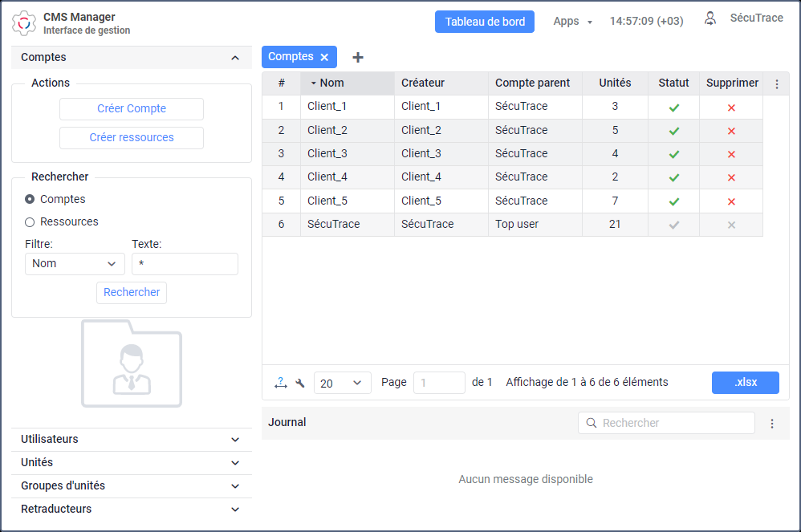Open the rows-per-page dropdown showing 20
Screen dimensions: 801x532
tap(342, 383)
